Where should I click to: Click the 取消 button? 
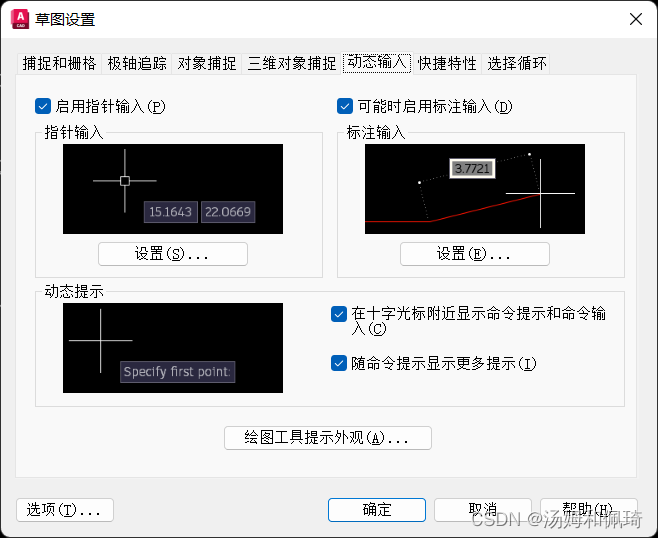tap(483, 510)
